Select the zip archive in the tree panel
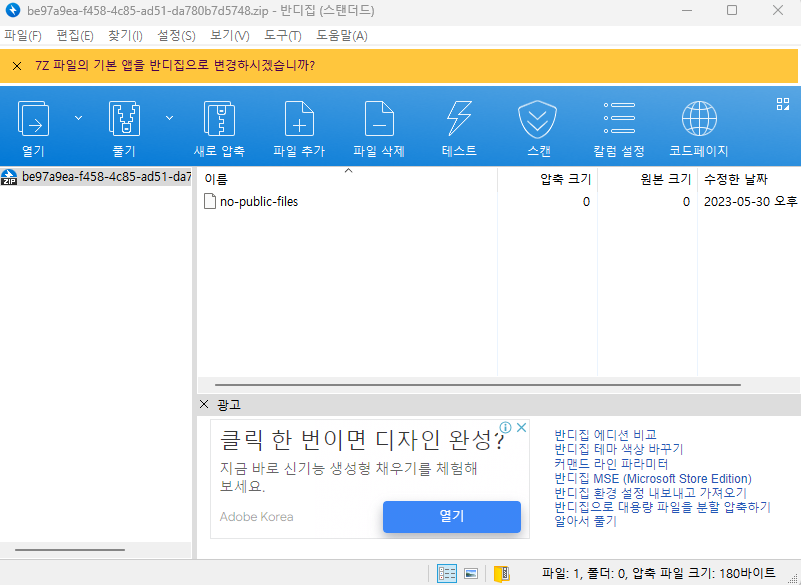The image size is (801, 585). tap(96, 177)
